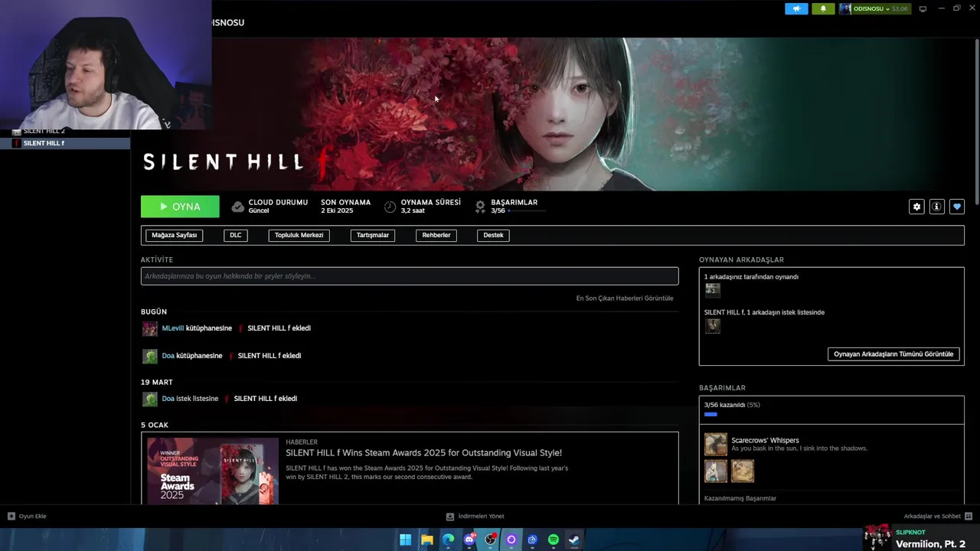
Task: Open OBS Studio from taskbar
Action: pyautogui.click(x=491, y=540)
